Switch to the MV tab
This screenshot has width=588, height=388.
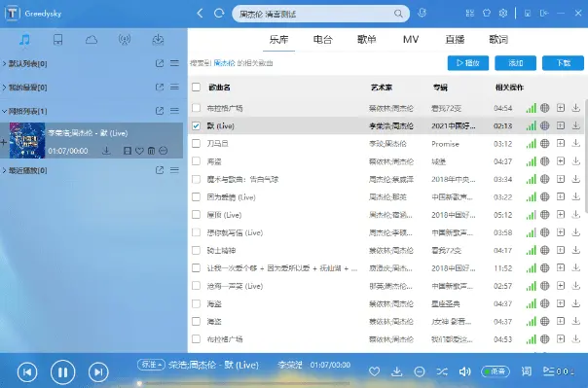coord(411,39)
